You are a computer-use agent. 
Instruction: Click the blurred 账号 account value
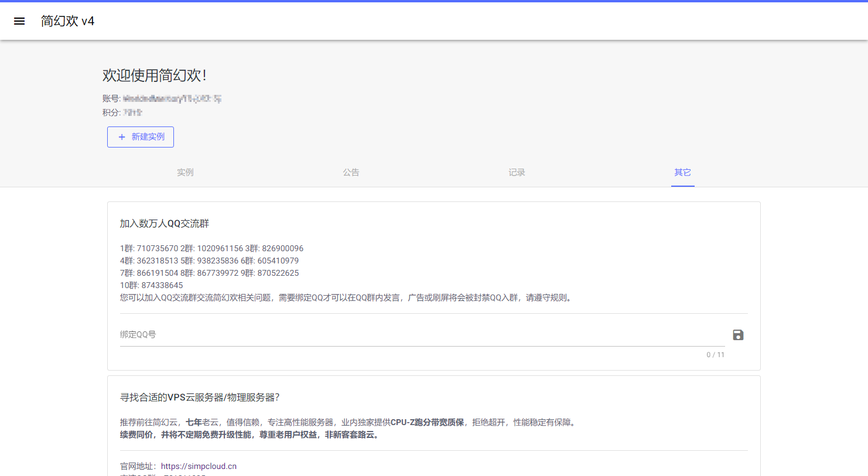172,99
